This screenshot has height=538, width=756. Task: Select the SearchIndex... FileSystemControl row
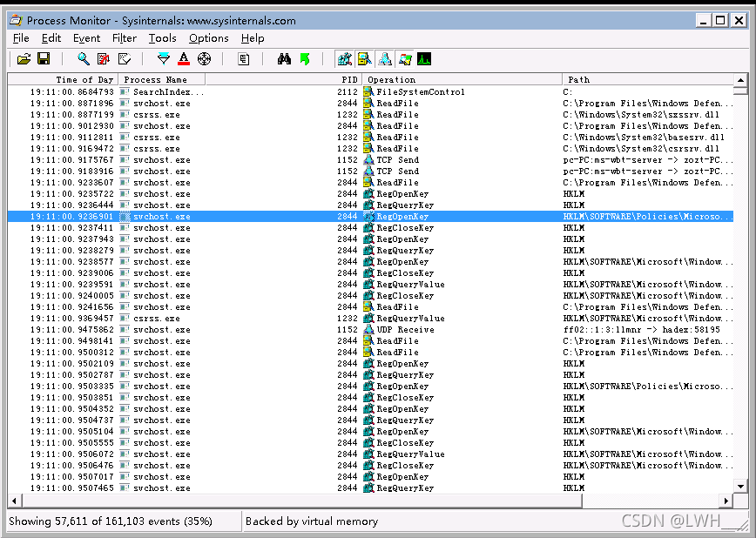(x=370, y=91)
